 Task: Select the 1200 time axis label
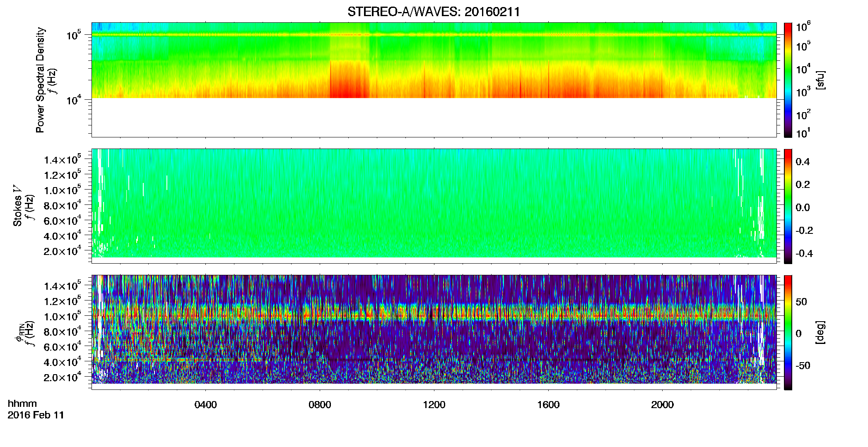[x=434, y=405]
